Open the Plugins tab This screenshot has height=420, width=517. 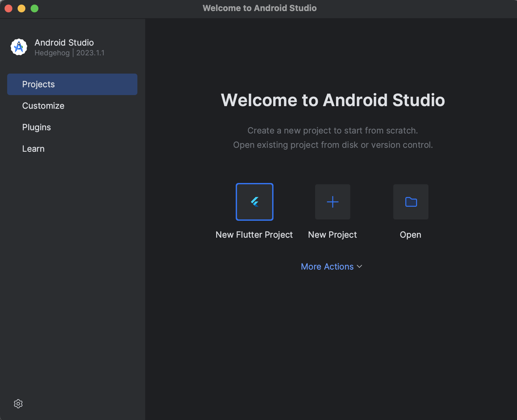pyautogui.click(x=72, y=127)
